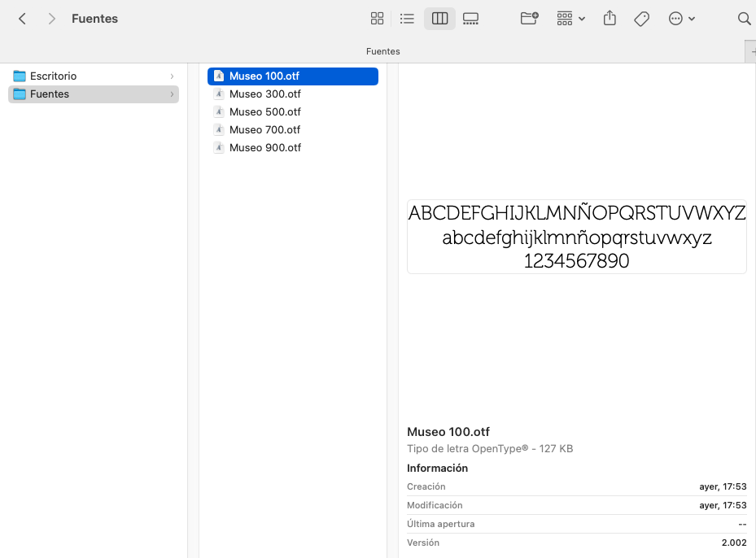Go back with the left chevron
The image size is (756, 558).
tap(22, 19)
